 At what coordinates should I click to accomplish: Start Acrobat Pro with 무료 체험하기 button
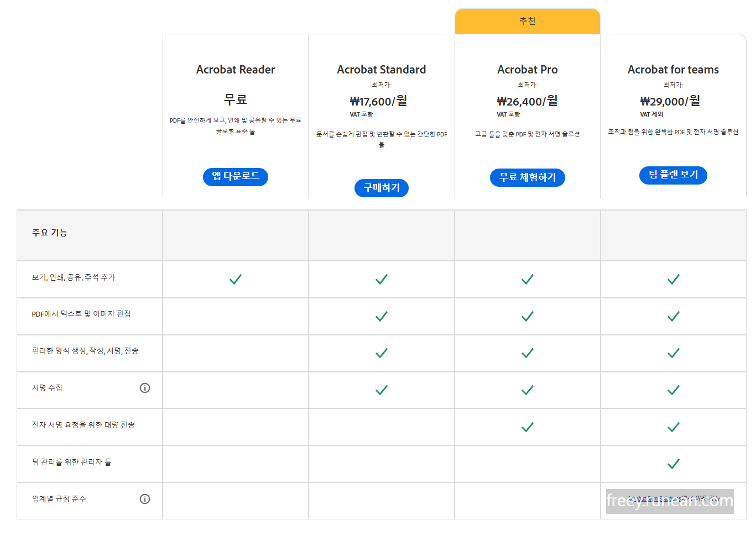(528, 177)
